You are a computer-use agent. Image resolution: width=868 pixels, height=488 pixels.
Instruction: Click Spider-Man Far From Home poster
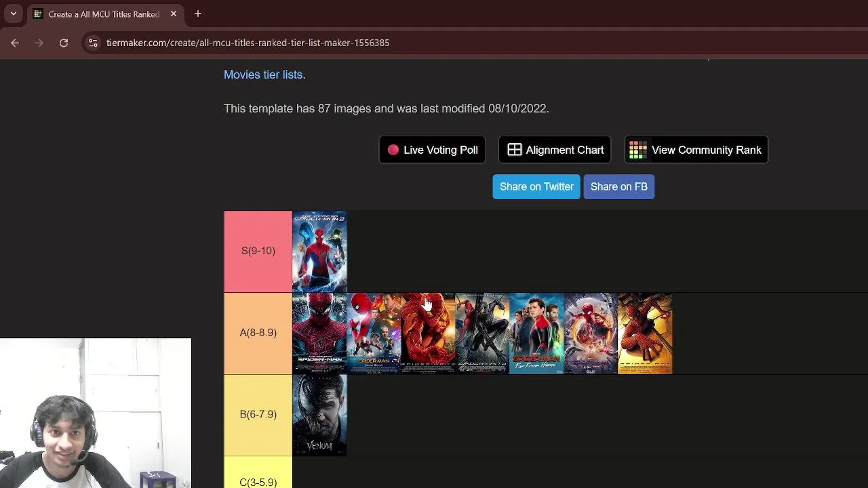point(536,333)
